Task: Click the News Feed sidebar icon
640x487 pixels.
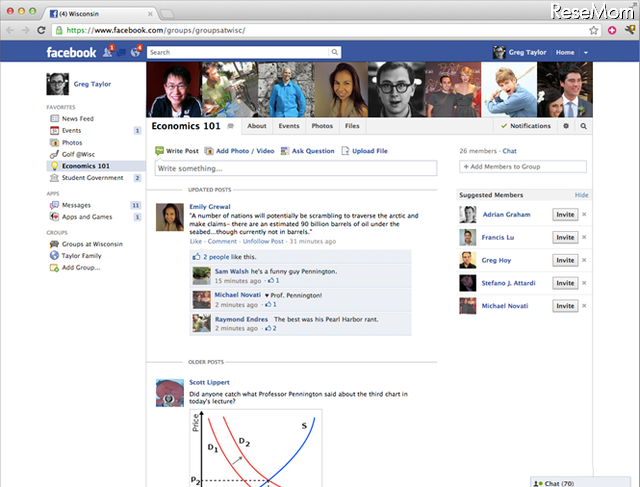Action: (54, 118)
